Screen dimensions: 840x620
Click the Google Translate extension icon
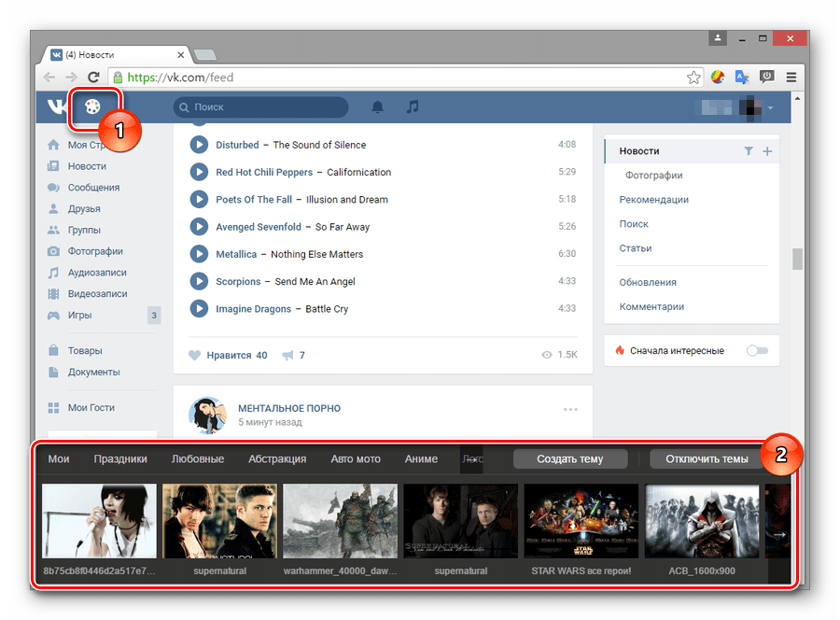point(742,77)
